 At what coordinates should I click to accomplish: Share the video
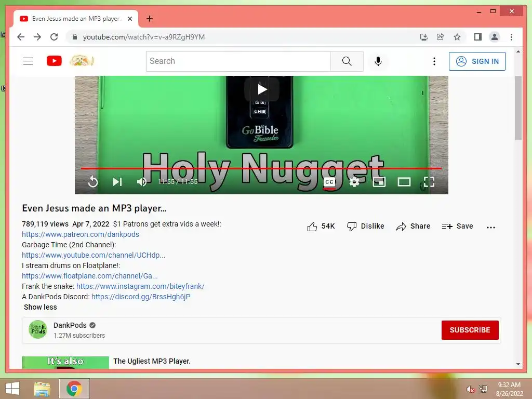pyautogui.click(x=413, y=227)
